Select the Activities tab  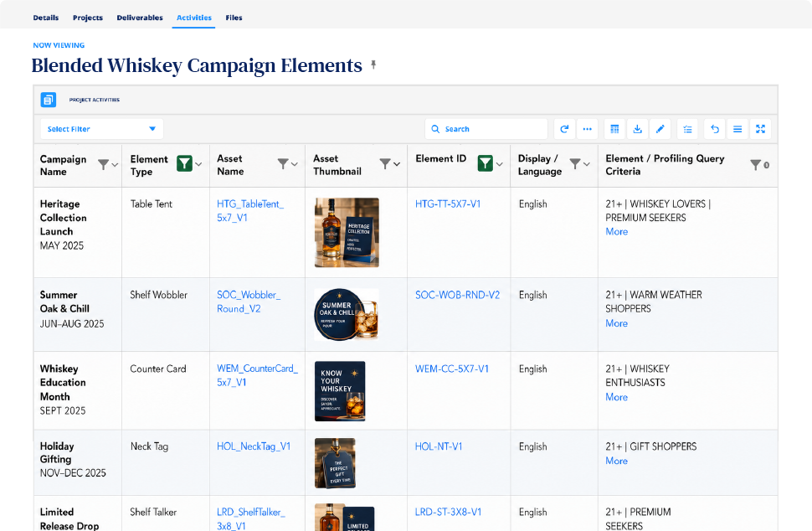click(x=193, y=18)
